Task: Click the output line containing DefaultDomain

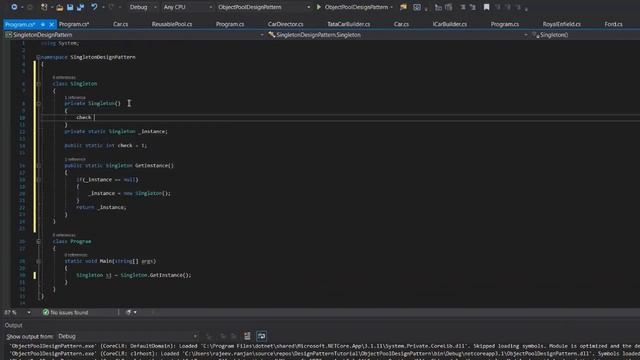Action: (x=325, y=346)
